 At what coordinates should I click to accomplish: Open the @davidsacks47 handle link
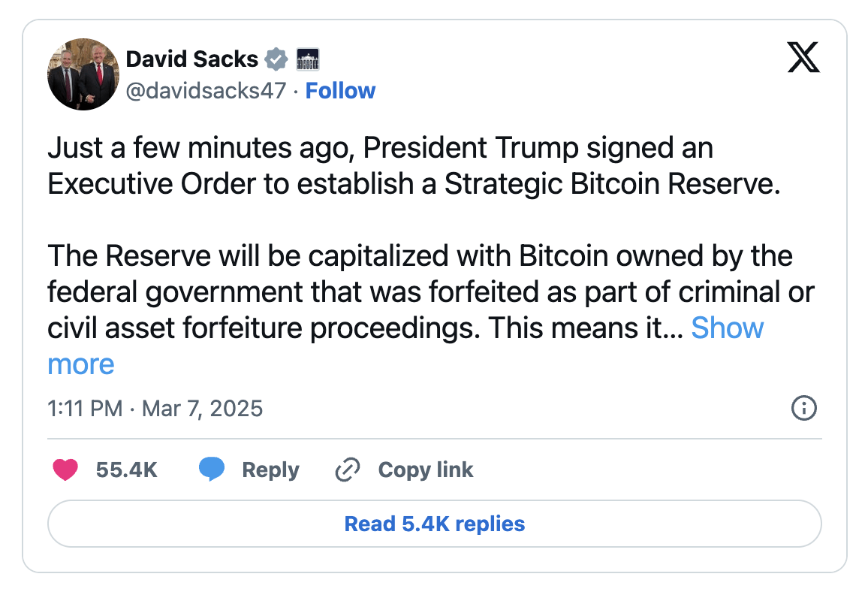click(x=206, y=91)
